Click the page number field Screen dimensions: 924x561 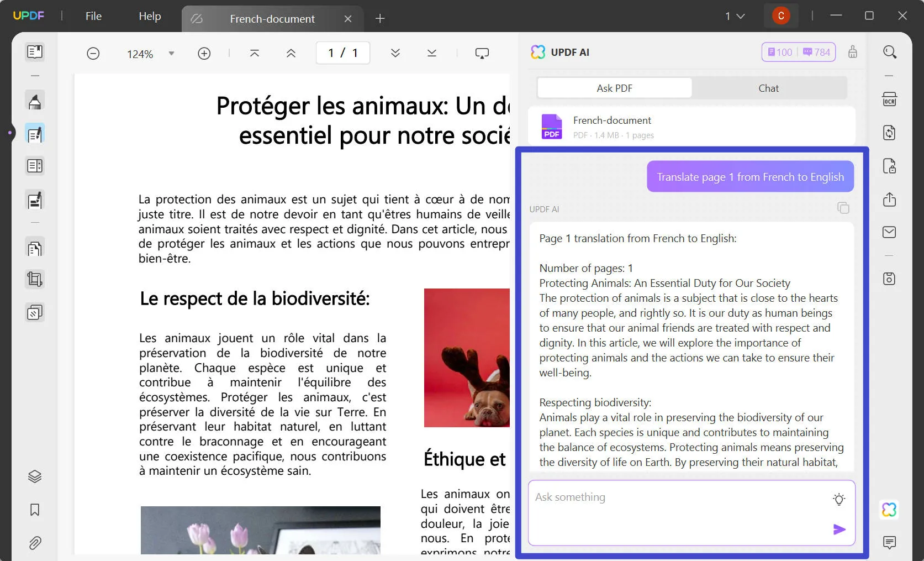343,53
